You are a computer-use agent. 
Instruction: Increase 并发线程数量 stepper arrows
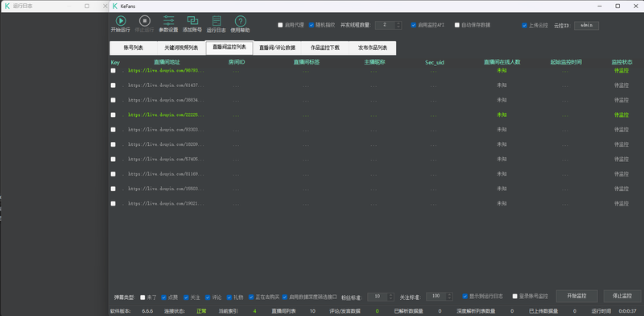click(398, 25)
